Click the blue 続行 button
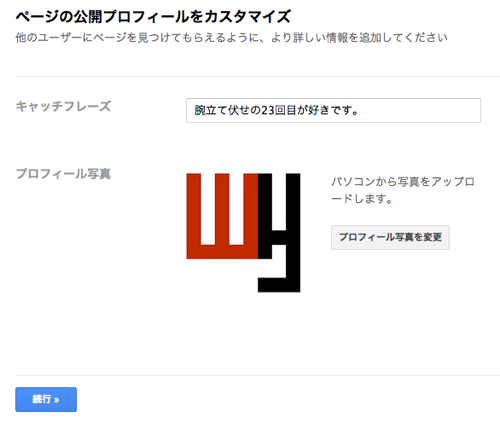The image size is (500, 424). coord(46,399)
